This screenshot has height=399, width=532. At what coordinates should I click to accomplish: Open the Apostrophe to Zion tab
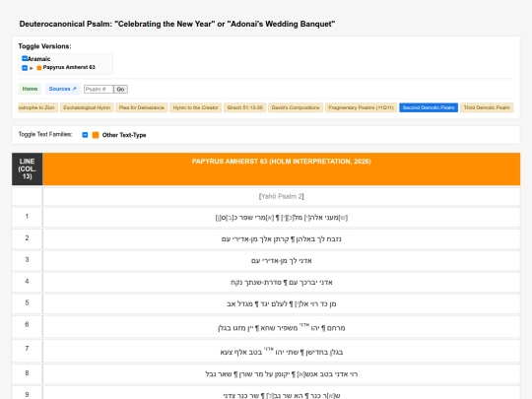[x=37, y=107]
